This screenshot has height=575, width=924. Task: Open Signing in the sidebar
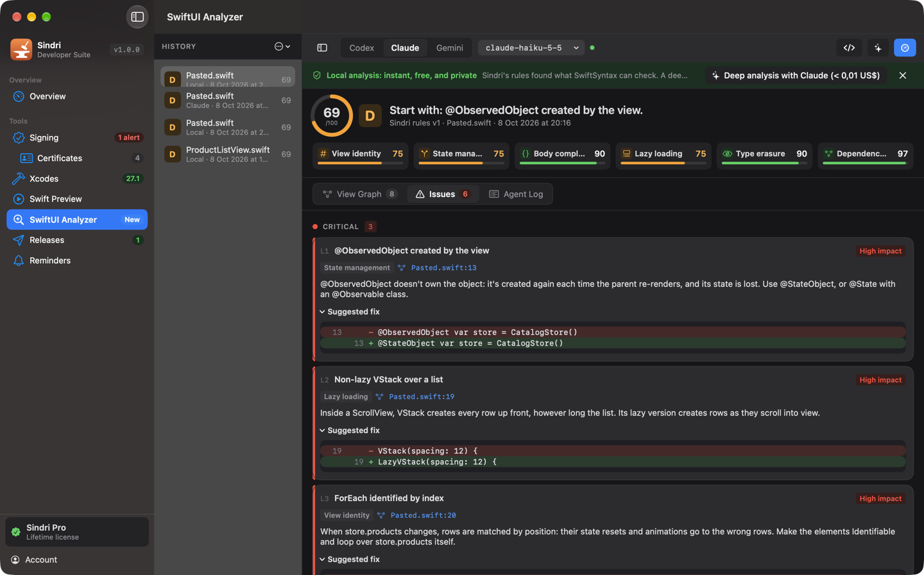77,137
